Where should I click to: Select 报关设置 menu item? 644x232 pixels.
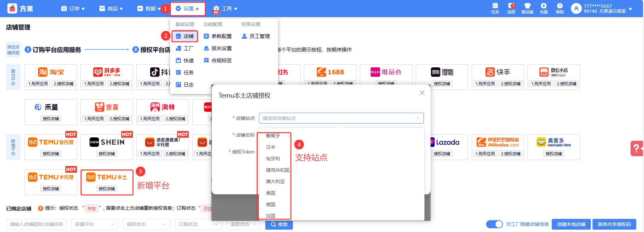(x=218, y=48)
